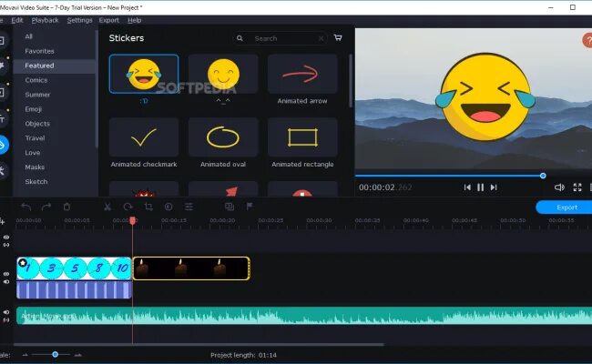This screenshot has width=592, height=364.
Task: Toggle link on the overlay track
Action: (6, 245)
